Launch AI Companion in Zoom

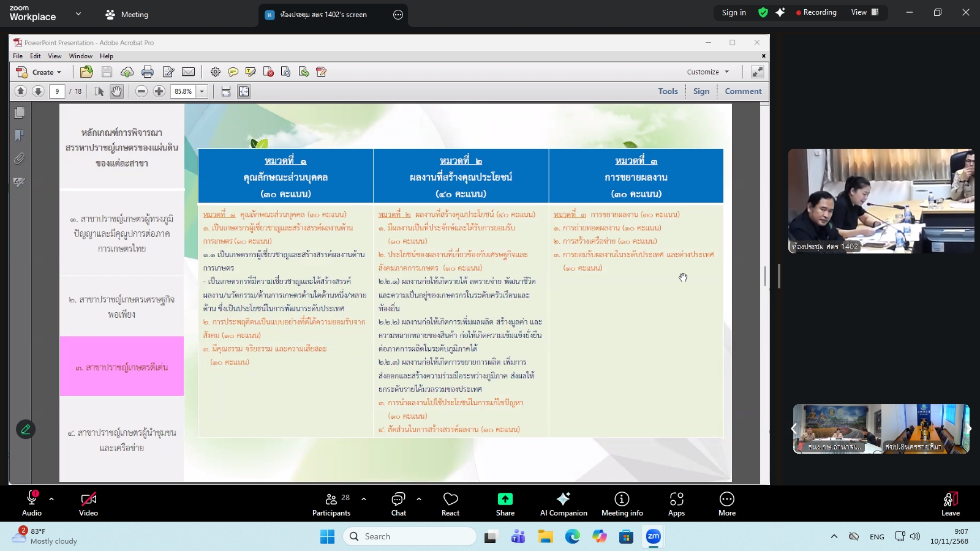tap(563, 503)
